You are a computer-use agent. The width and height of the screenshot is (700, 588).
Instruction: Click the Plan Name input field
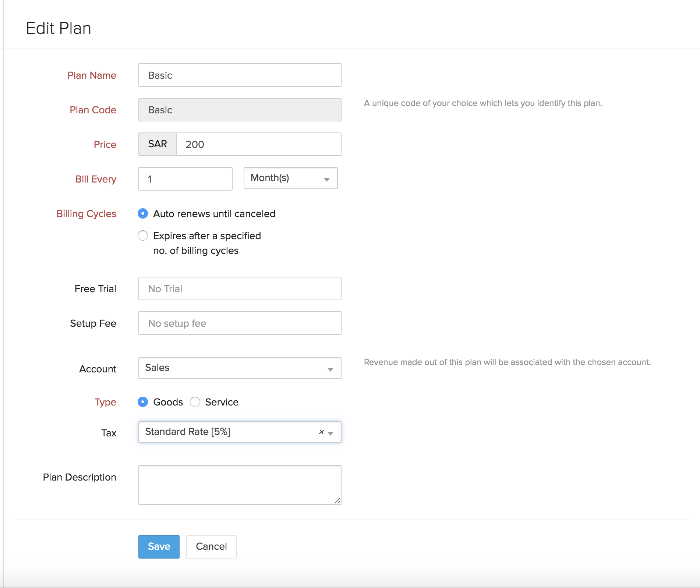pos(240,75)
